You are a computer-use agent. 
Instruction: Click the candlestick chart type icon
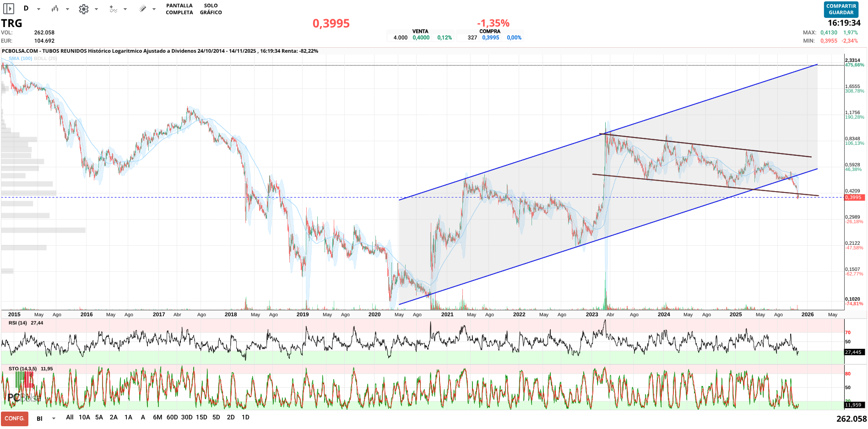tap(55, 9)
